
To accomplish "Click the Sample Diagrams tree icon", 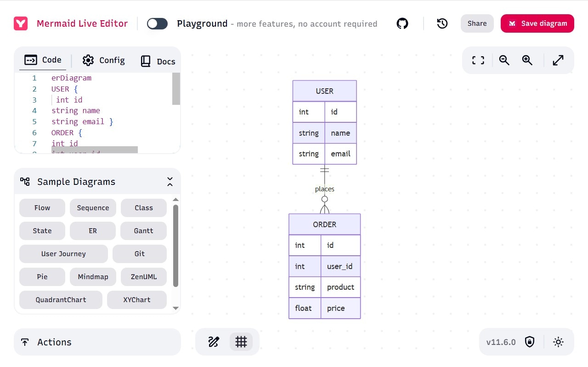I will click(x=25, y=182).
